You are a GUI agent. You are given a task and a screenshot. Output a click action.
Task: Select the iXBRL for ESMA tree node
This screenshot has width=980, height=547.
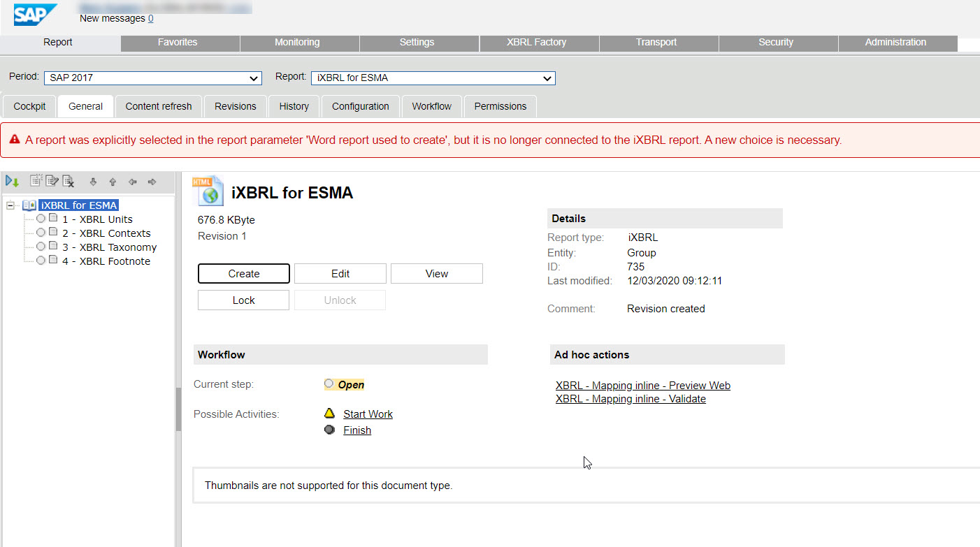point(79,205)
